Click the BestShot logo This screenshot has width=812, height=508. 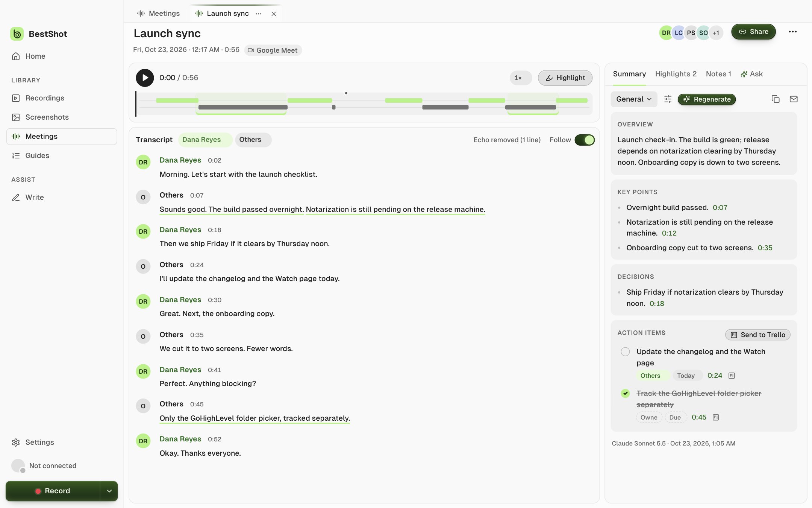click(17, 34)
